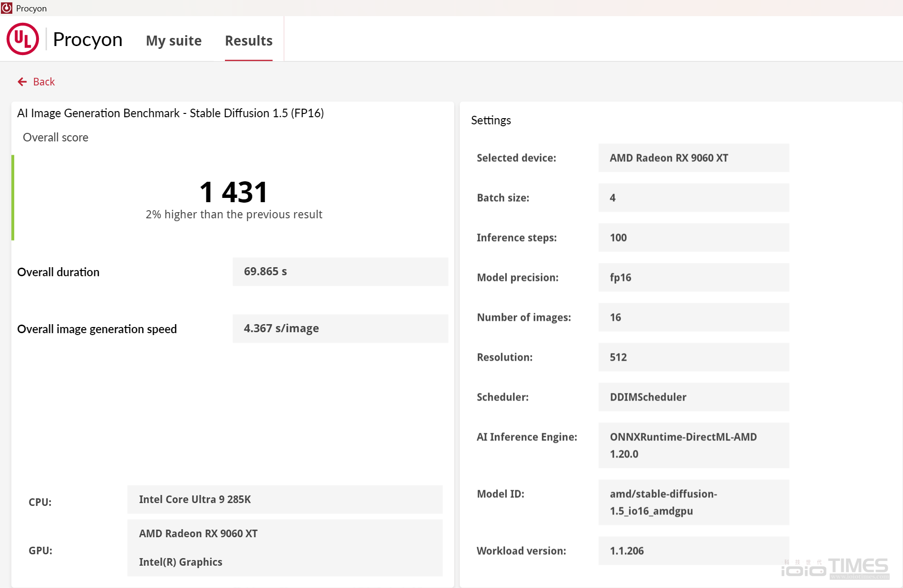Click the Scheduler value DDIMScheduler
This screenshot has width=903, height=588.
click(694, 397)
